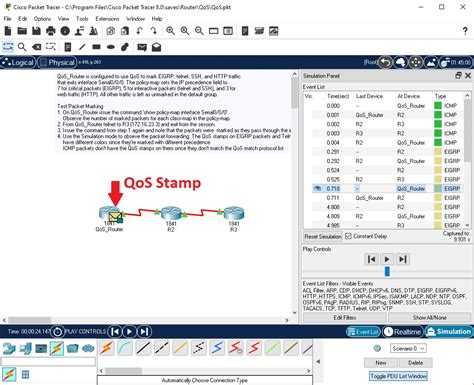Select Network Devices category

9,349
